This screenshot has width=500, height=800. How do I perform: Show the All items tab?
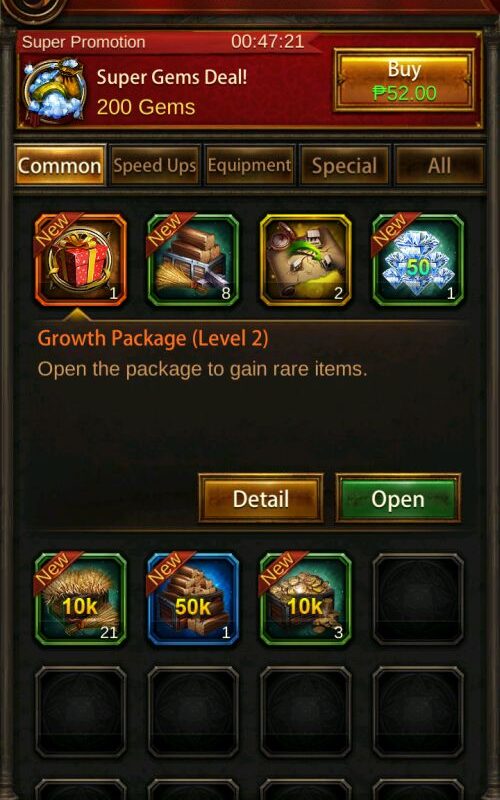pyautogui.click(x=439, y=166)
